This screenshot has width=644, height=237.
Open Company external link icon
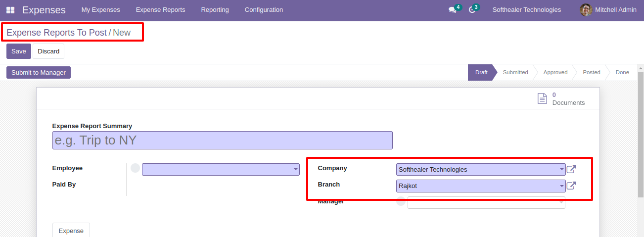tap(571, 170)
